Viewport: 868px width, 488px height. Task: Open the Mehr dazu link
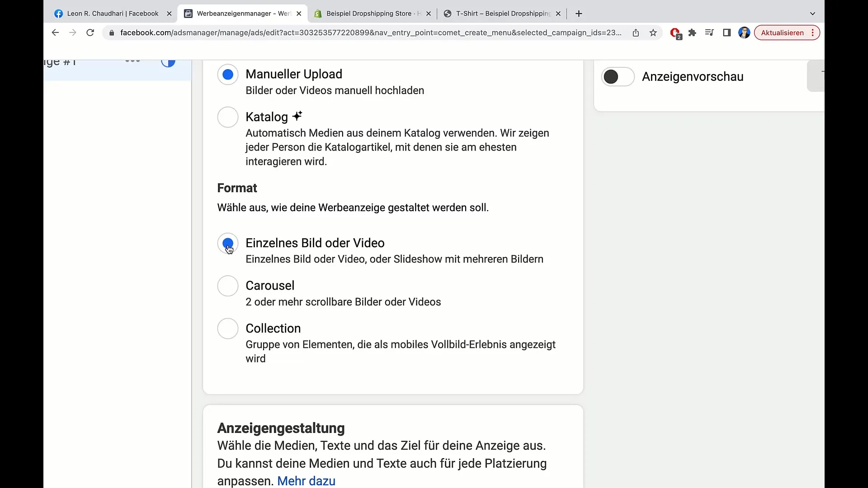click(306, 481)
